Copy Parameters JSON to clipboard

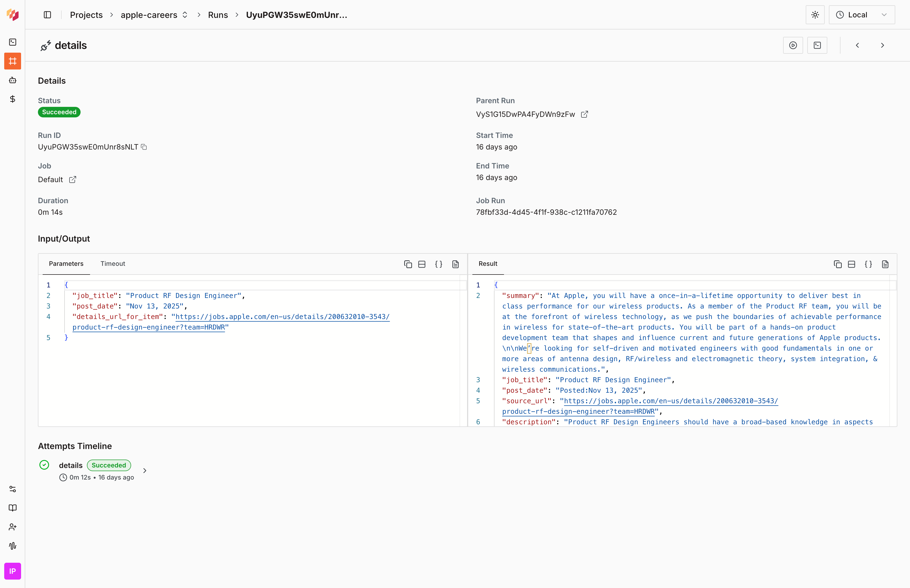point(408,264)
